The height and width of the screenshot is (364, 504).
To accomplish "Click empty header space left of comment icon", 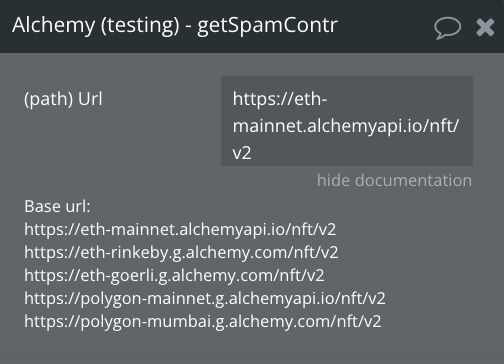I will tap(385, 27).
